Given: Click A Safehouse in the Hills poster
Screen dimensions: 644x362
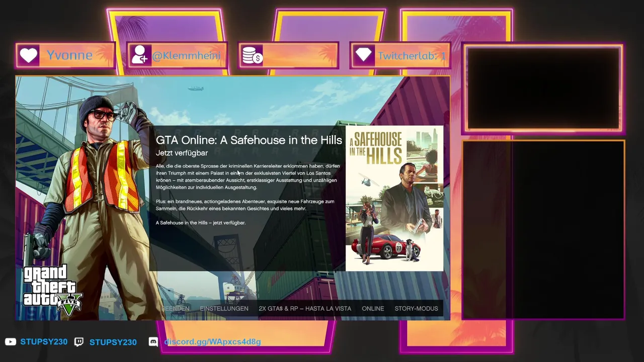Looking at the screenshot, I should (x=394, y=198).
